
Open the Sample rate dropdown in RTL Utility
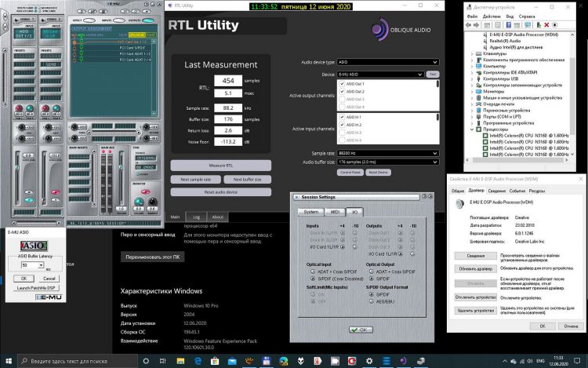[x=388, y=154]
